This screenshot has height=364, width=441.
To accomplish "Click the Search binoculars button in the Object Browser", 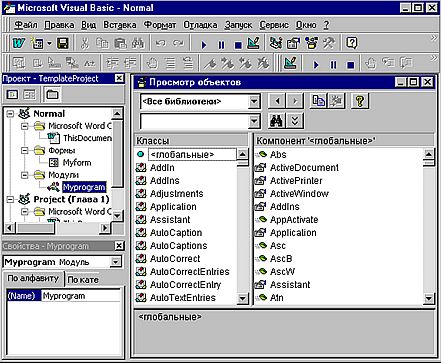I will 277,121.
